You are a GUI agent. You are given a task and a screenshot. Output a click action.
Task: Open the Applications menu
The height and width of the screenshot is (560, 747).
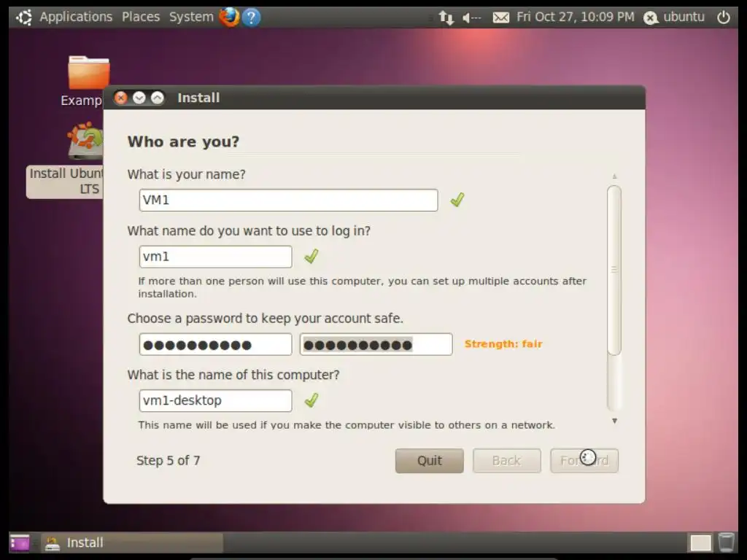point(76,17)
